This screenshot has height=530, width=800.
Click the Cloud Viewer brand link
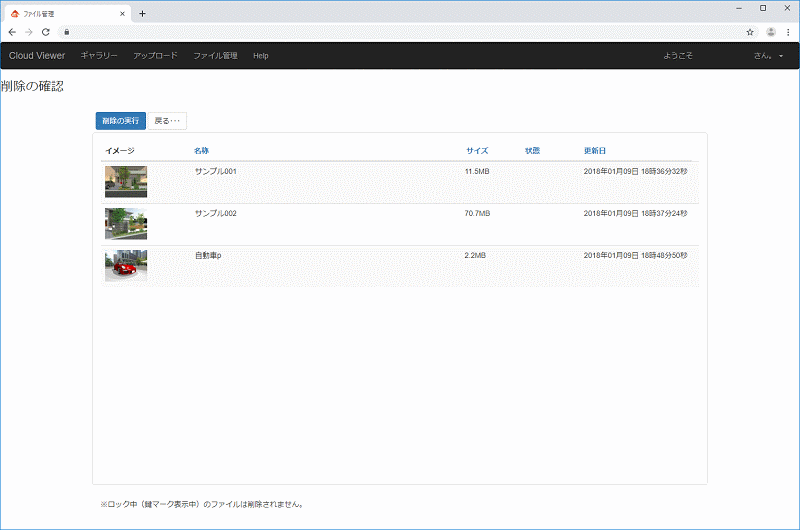click(37, 56)
